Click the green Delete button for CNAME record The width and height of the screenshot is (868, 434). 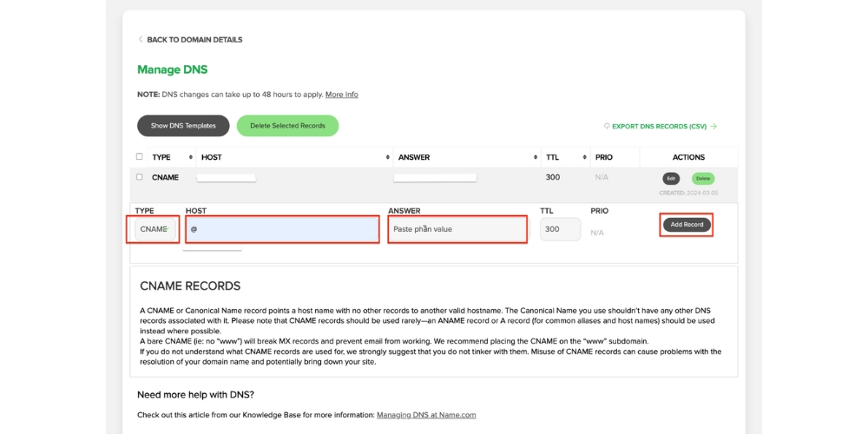pos(703,179)
